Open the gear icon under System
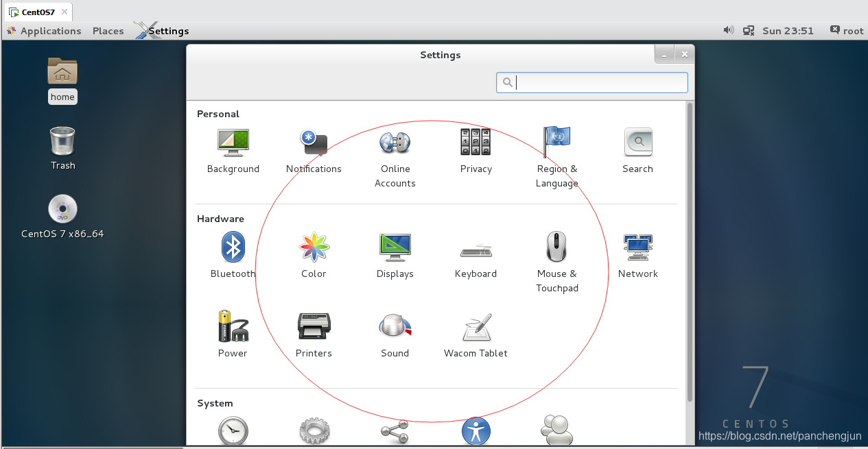 click(314, 431)
